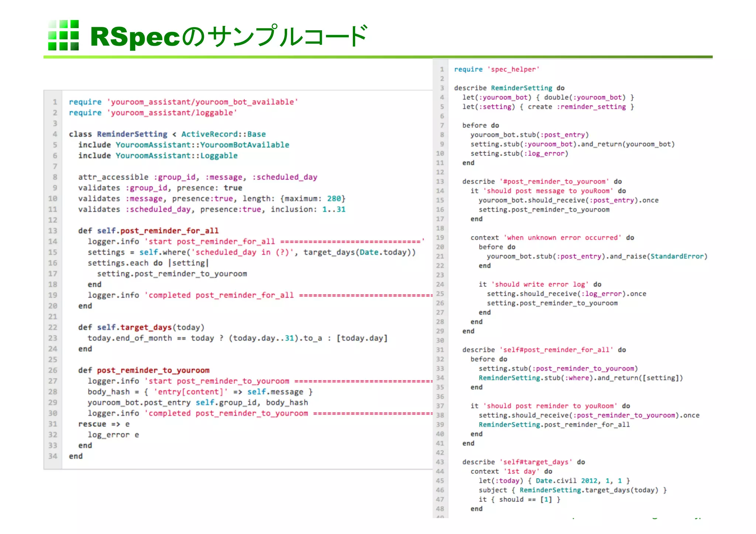This screenshot has width=756, height=534.
Task: Click 'yourom_bot.should_receive(:post_entry).once' line
Action: (568, 200)
